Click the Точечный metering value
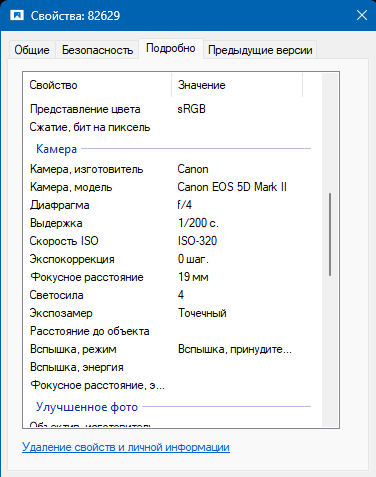The width and height of the screenshot is (376, 477). coord(202,313)
